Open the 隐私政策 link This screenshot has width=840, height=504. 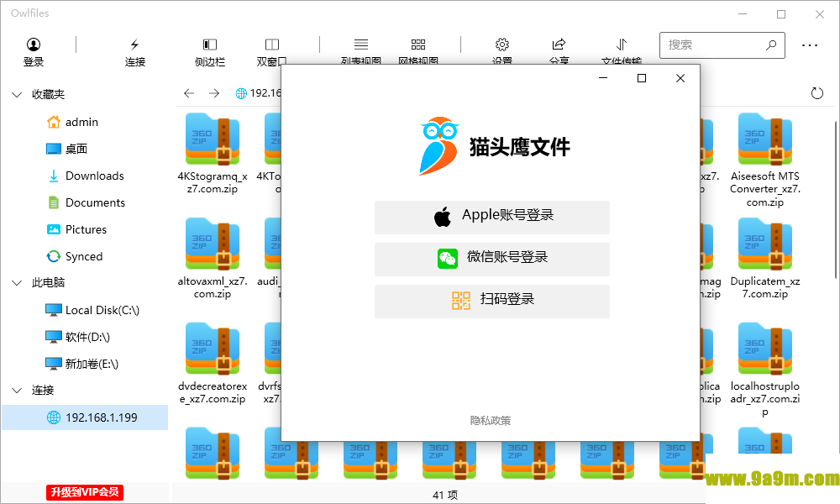click(x=491, y=421)
